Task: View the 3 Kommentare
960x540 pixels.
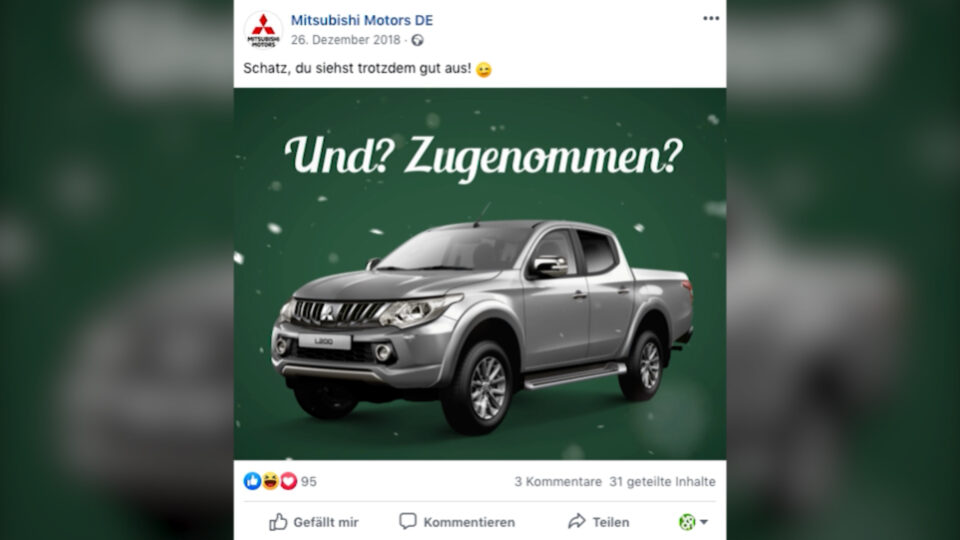Action: [558, 482]
